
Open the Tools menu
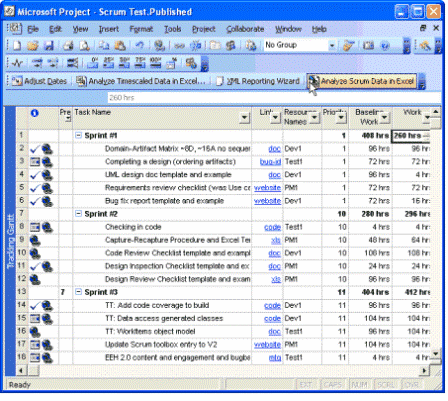[172, 29]
